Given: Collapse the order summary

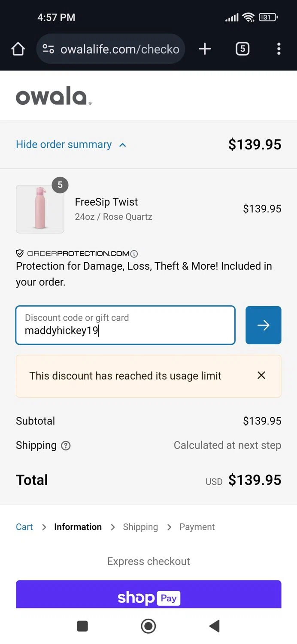Looking at the screenshot, I should (x=71, y=145).
